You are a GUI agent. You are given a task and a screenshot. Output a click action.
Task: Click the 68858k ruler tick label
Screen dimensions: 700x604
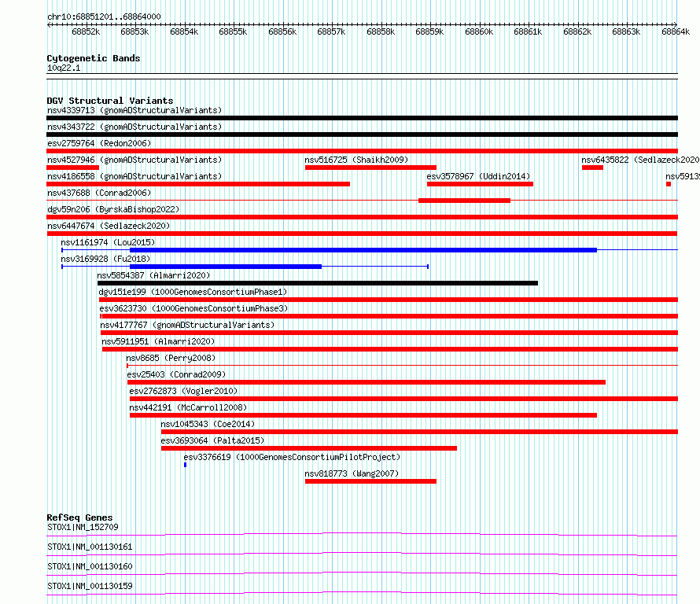(x=381, y=31)
